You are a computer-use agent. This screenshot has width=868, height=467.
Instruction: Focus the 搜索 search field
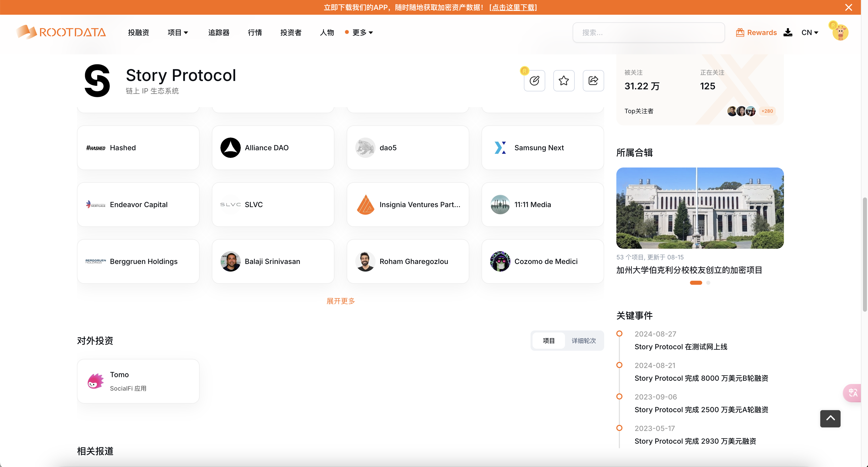(649, 32)
